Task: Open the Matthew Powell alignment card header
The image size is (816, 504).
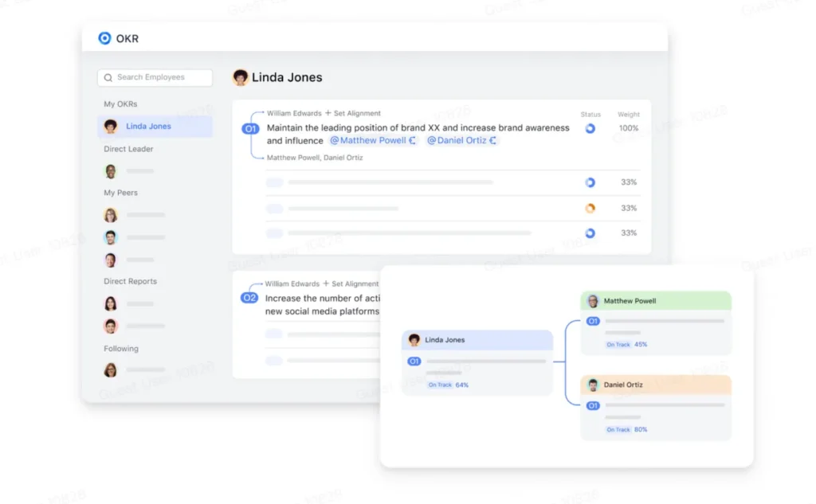Action: tap(656, 301)
